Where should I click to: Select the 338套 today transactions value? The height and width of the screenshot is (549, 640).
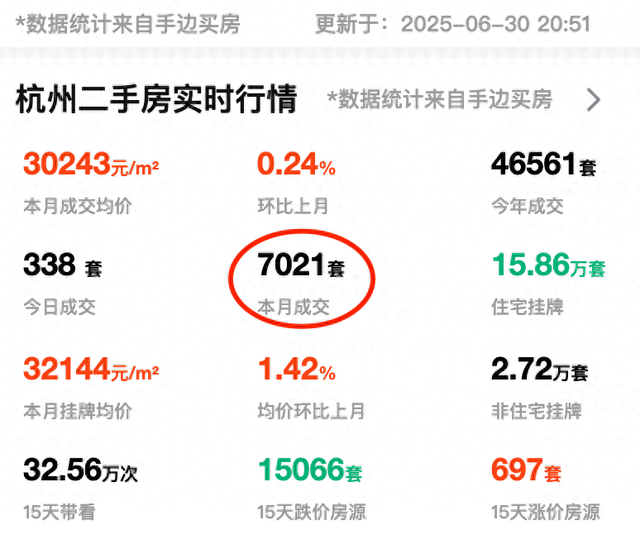[x=62, y=264]
